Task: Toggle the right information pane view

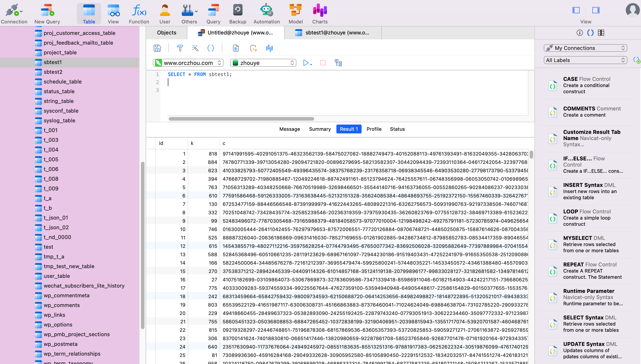Action: [x=596, y=10]
